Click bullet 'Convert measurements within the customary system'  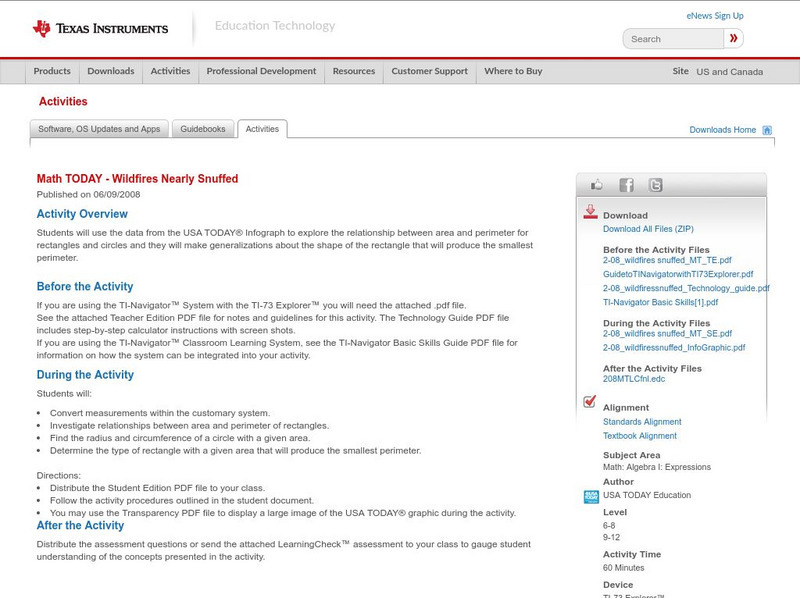coord(160,413)
